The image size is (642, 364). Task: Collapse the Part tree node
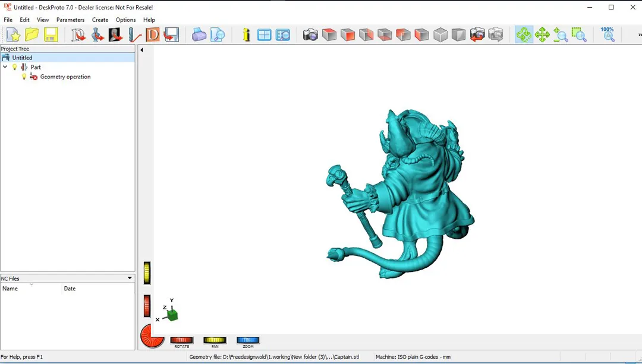point(5,67)
